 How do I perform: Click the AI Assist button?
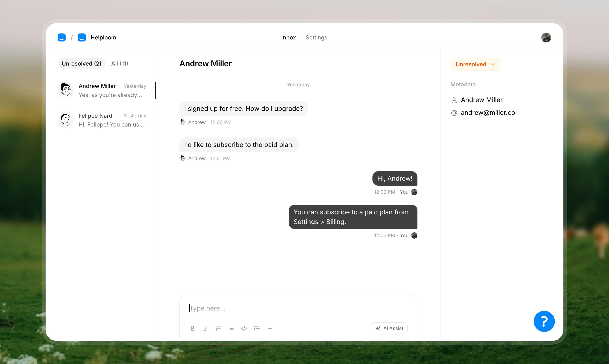pos(389,328)
